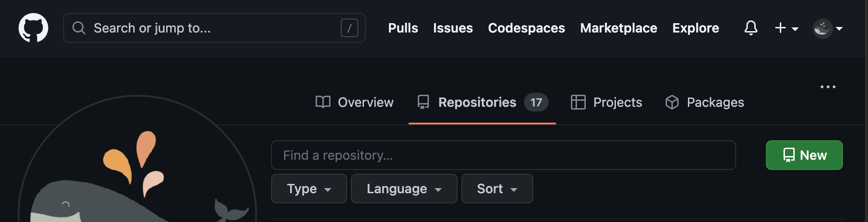This screenshot has width=868, height=222.
Task: Expand the user menu caret
Action: (839, 28)
